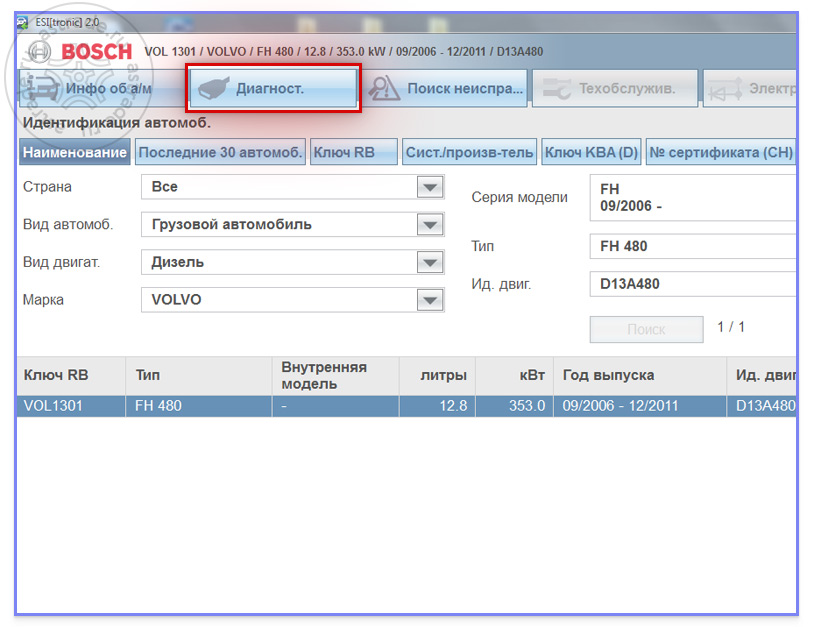
Task: Switch to the Ключ RB subtab
Action: (x=354, y=152)
